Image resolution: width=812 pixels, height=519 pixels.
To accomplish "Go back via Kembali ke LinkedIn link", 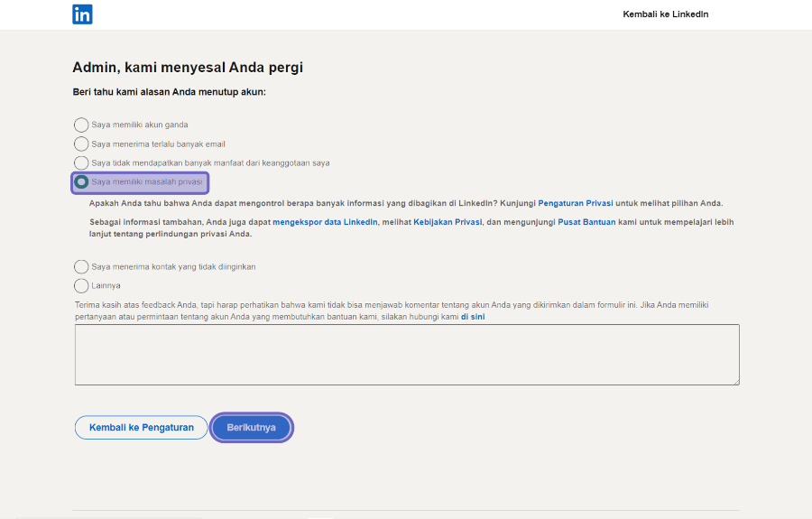I will pos(666,14).
